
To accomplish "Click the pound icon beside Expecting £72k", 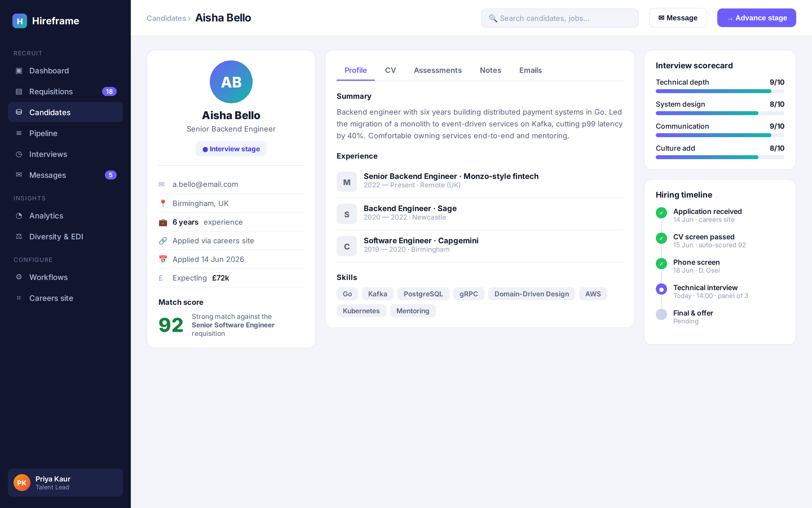I will [x=161, y=278].
